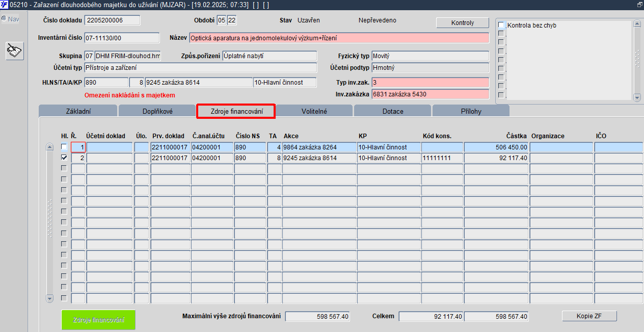The height and width of the screenshot is (332, 644).
Task: Click up arrow of financing table scrollbar
Action: pos(49,147)
